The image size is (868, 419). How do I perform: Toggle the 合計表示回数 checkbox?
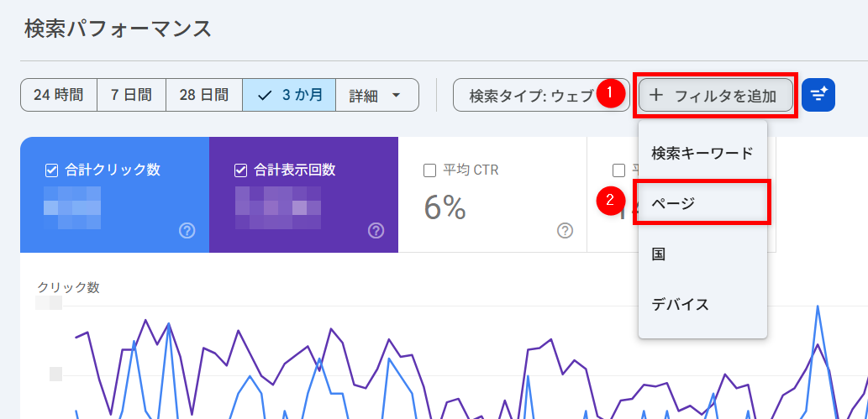click(241, 170)
